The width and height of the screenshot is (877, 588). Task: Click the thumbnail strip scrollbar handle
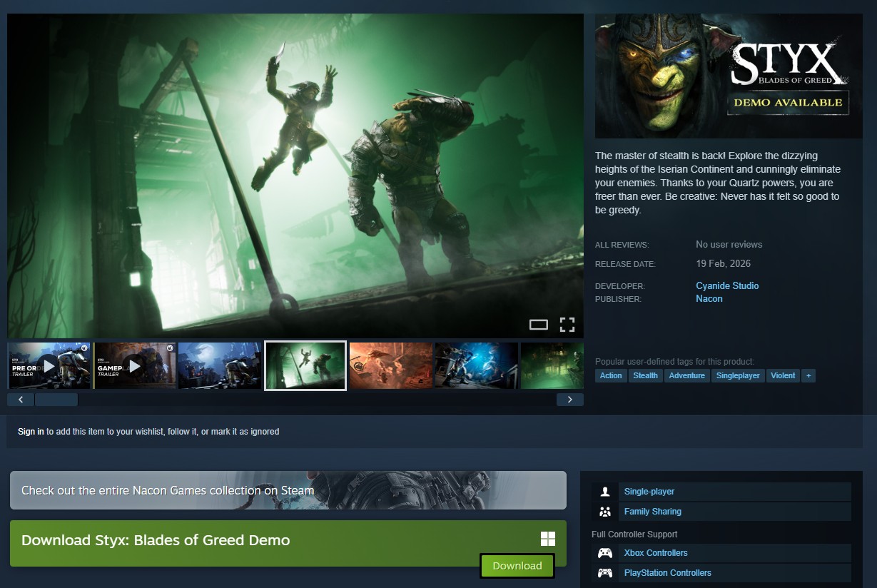point(56,400)
